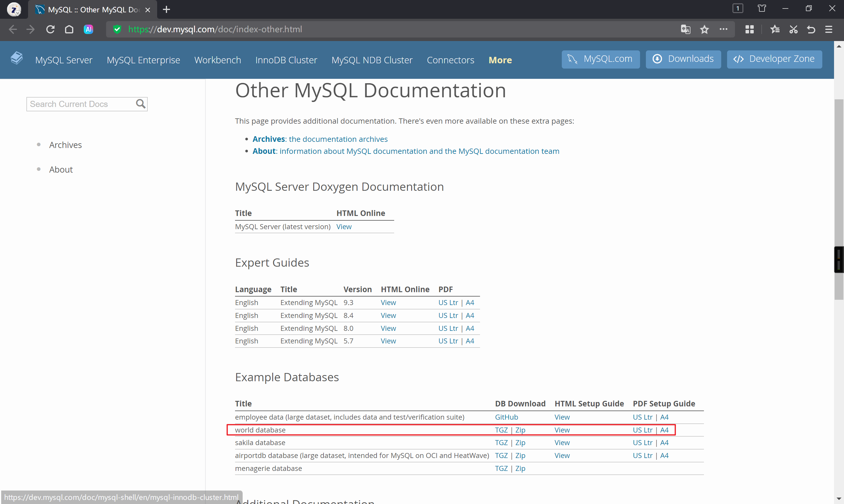View employee data HTML setup guide
This screenshot has width=844, height=504.
[562, 417]
